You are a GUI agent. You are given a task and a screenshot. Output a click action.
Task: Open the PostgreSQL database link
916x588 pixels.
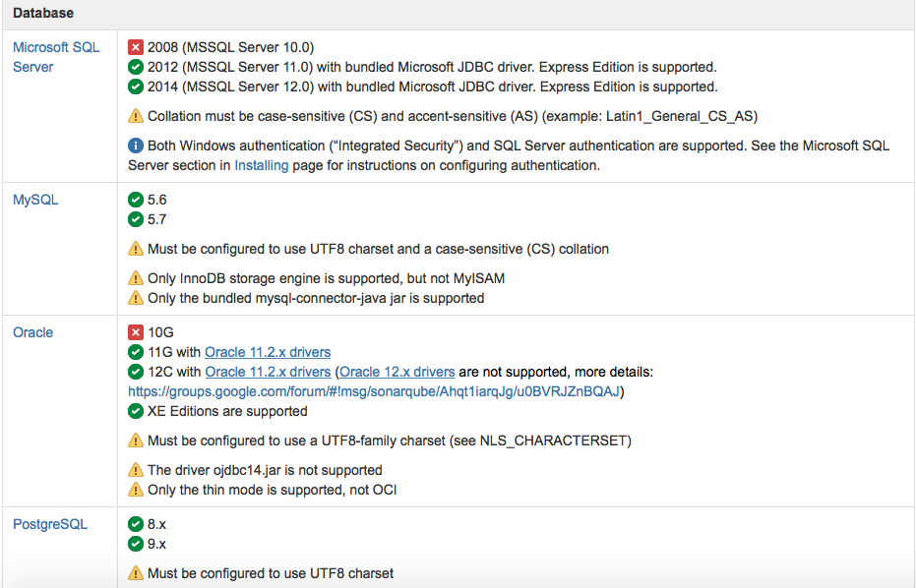tap(50, 524)
